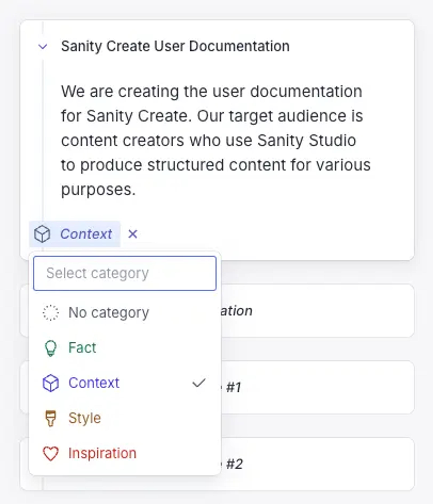Click the Sanity Create User Documentation title
The height and width of the screenshot is (504, 433).
pos(175,46)
